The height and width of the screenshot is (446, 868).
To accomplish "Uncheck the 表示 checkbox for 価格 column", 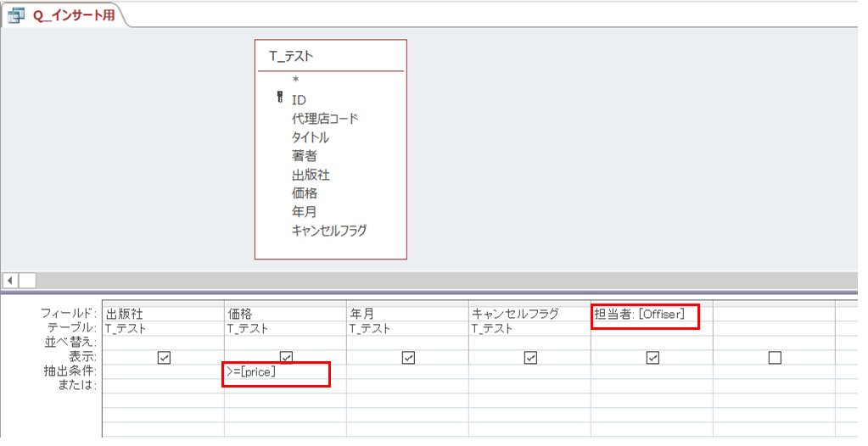I will (x=286, y=358).
